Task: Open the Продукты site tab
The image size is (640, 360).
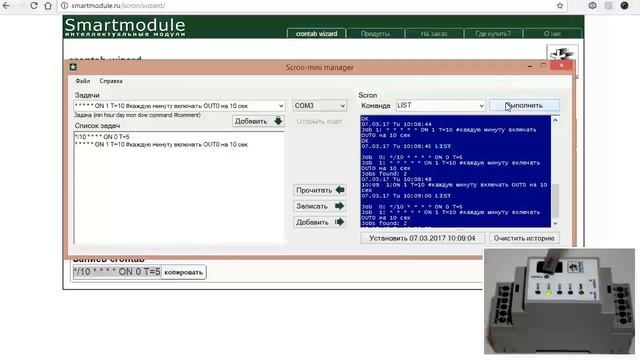Action: click(375, 33)
